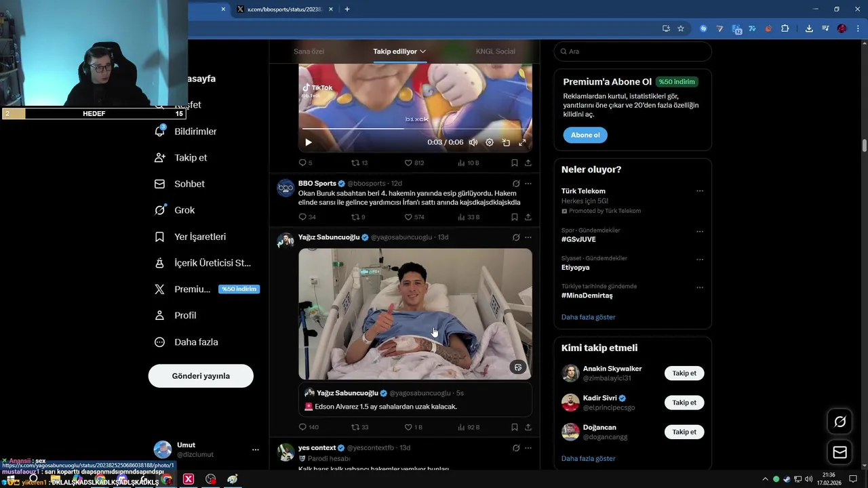The height and width of the screenshot is (488, 868).
Task: Like the video post with 812 likes
Action: click(414, 163)
